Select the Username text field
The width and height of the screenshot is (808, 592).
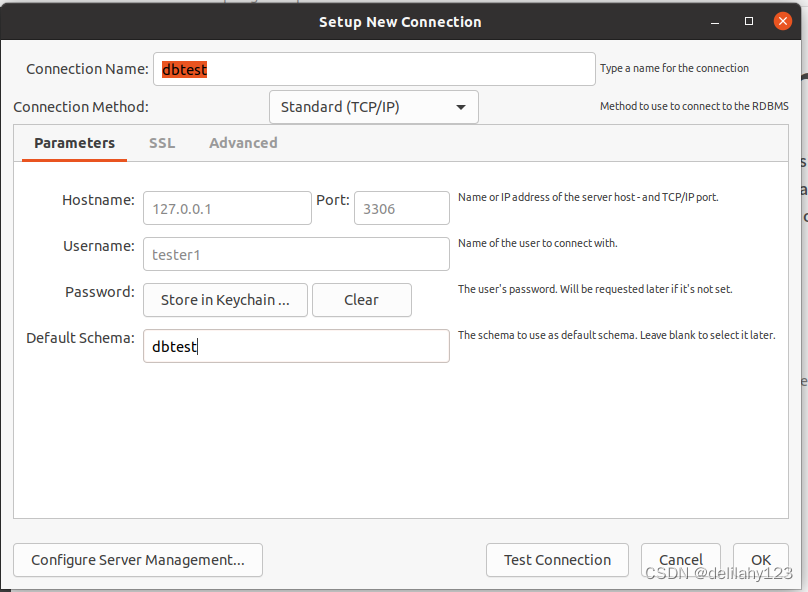click(x=296, y=254)
